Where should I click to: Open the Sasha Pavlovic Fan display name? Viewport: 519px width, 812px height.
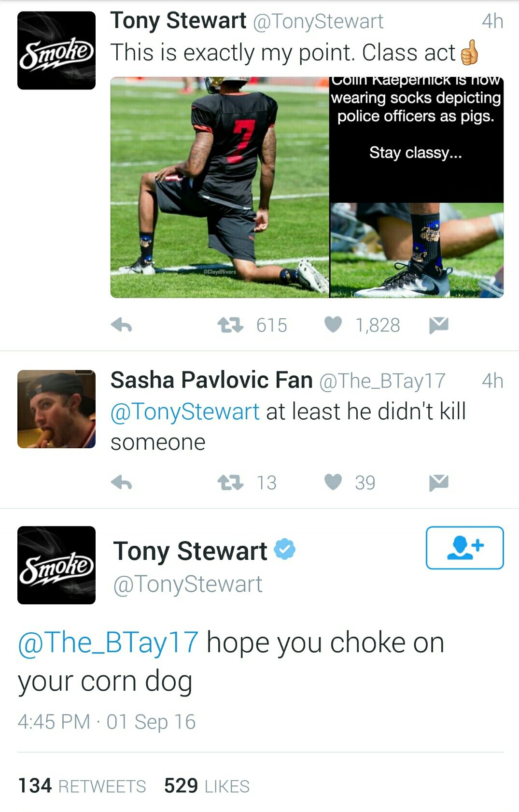click(211, 380)
